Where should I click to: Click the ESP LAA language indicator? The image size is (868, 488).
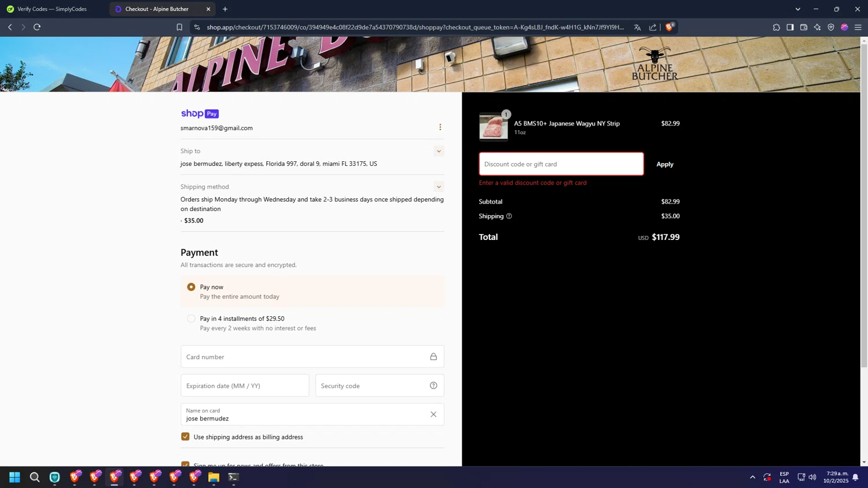click(x=784, y=477)
